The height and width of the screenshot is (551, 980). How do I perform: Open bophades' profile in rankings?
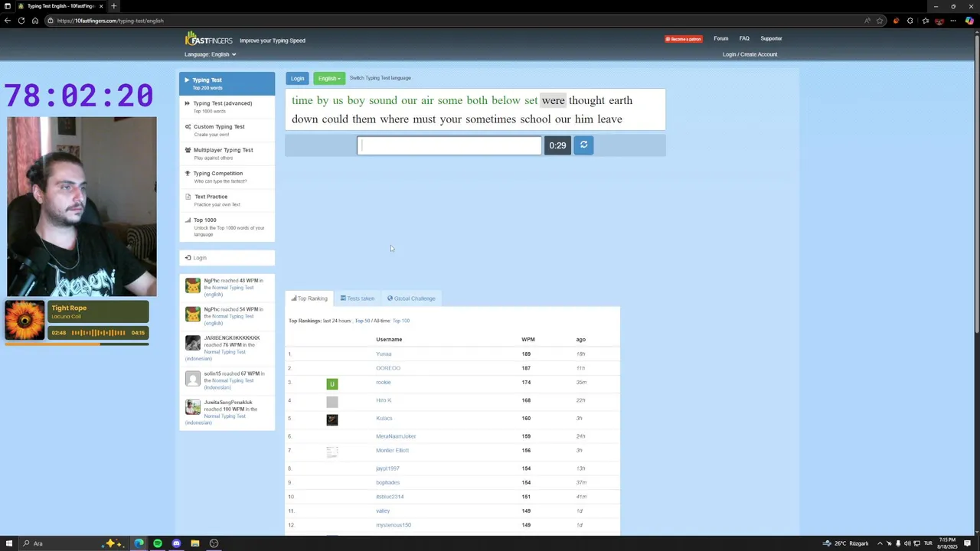coord(387,482)
